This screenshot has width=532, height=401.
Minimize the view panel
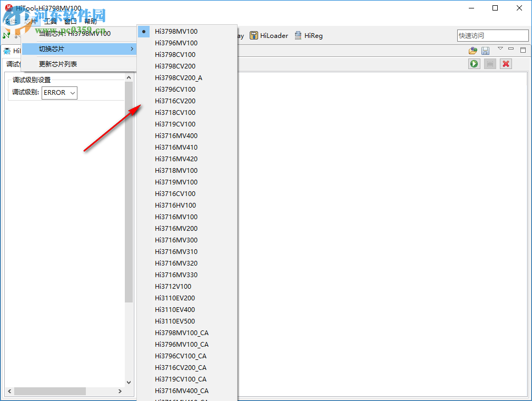[x=511, y=49]
